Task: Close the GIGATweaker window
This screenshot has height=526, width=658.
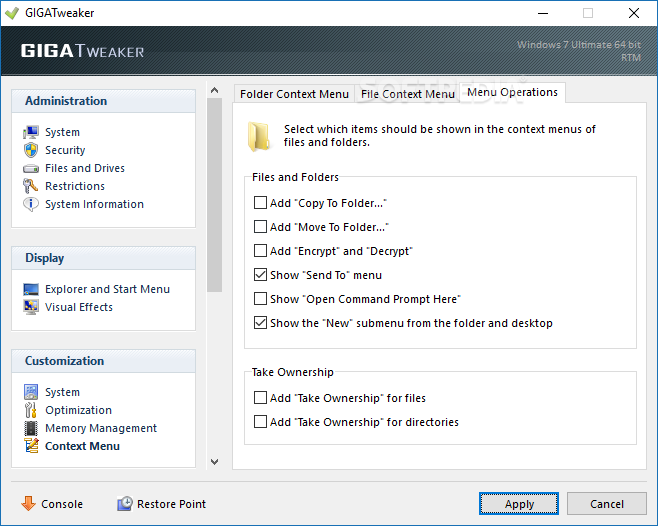Action: coord(634,13)
